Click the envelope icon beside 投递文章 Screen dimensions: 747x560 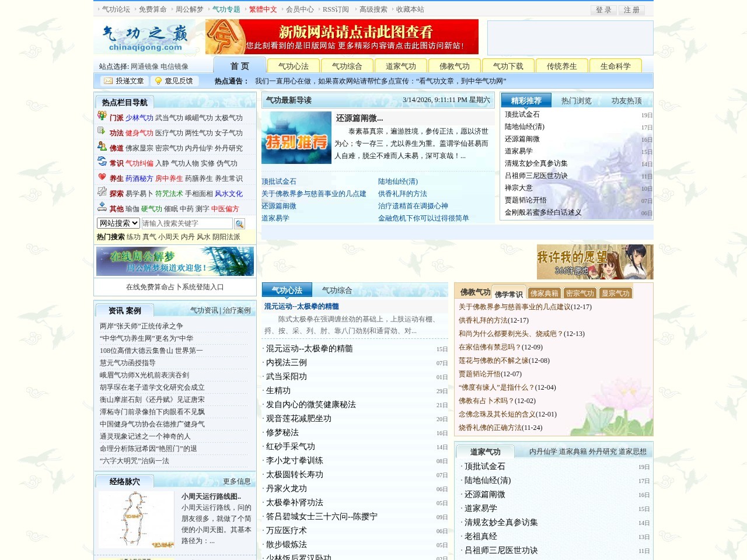coord(107,80)
